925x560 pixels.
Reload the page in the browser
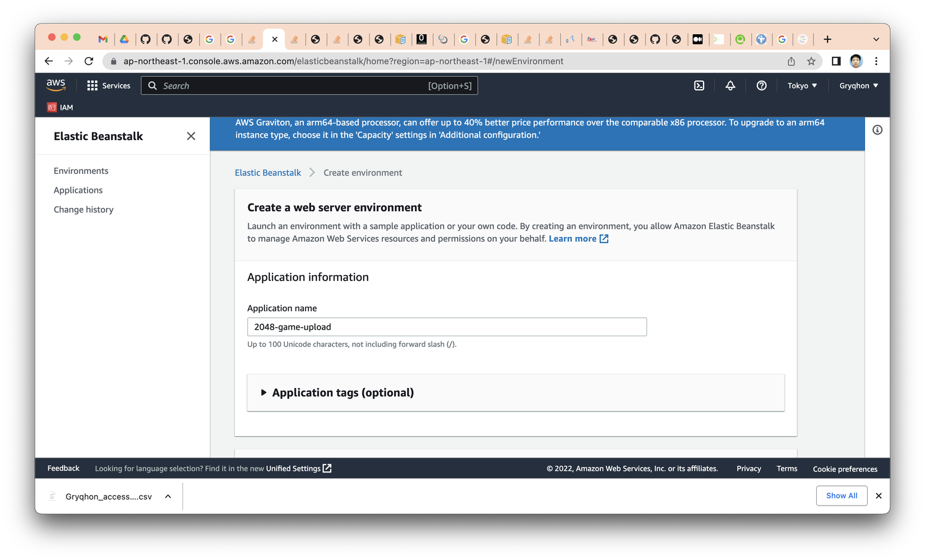click(89, 61)
